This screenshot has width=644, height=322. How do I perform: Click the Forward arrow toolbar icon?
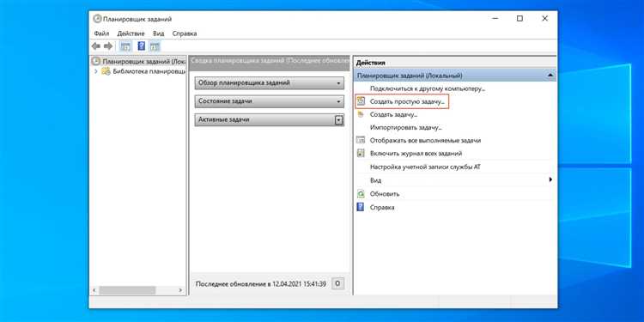[108, 46]
